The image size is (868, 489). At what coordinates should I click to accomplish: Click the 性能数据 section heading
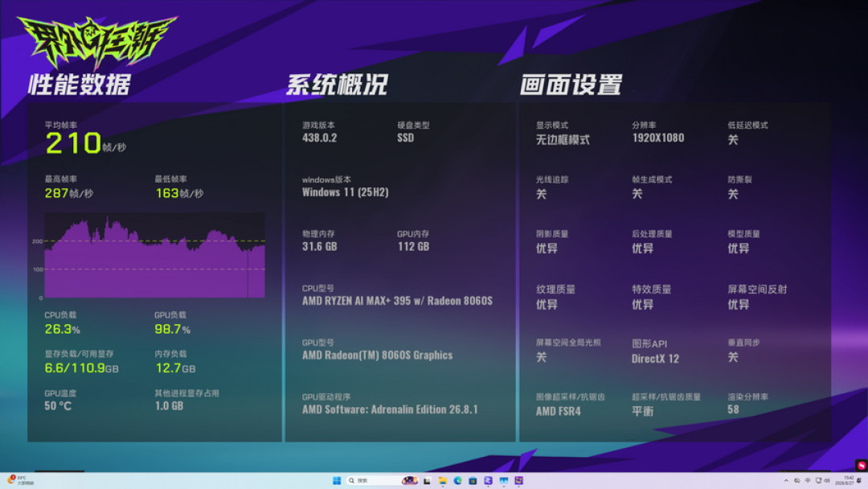pos(79,84)
